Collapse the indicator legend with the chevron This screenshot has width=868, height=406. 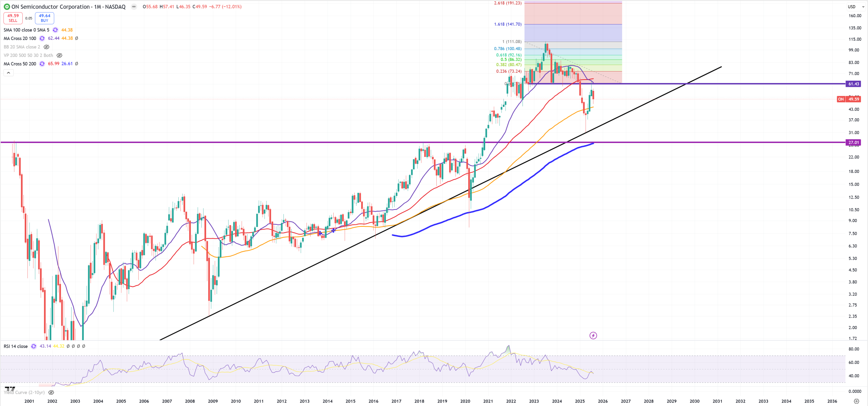pos(8,73)
